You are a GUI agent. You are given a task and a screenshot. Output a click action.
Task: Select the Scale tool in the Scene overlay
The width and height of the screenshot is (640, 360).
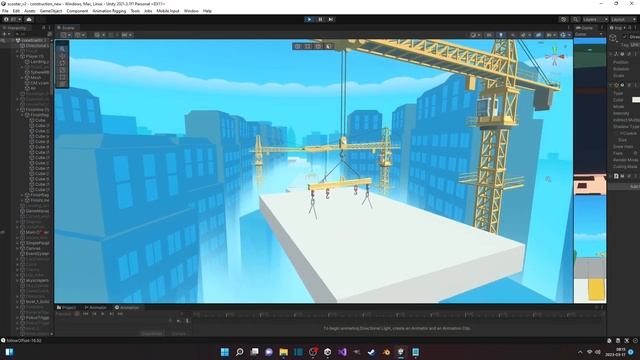(62, 70)
